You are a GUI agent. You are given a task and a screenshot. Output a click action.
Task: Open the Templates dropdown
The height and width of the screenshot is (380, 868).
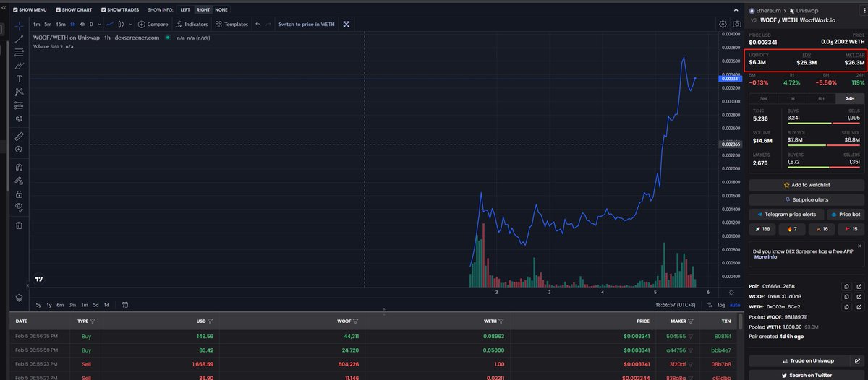[232, 24]
